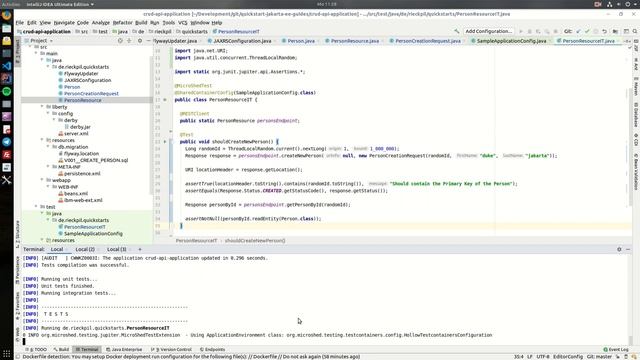Open the Java Enterprise tool window
The width and height of the screenshot is (640, 360).
124,349
